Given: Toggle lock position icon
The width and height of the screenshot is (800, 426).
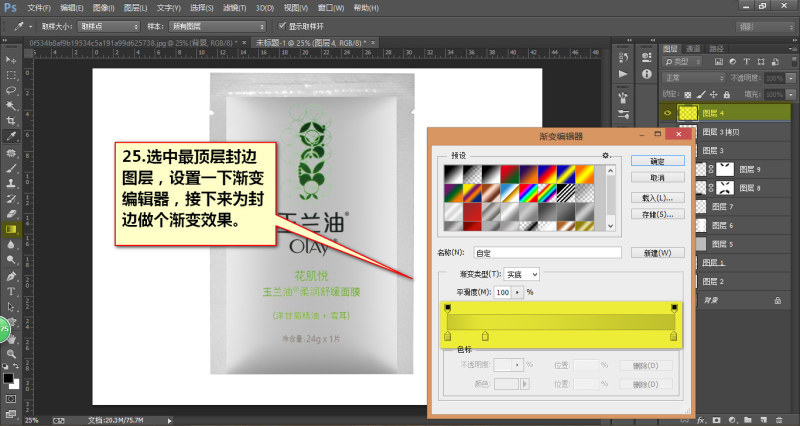Looking at the screenshot, I should tap(714, 95).
